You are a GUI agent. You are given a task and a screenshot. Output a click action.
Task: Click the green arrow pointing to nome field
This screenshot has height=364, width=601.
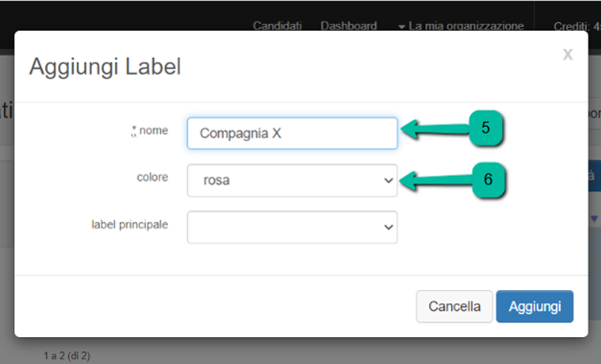pos(436,129)
